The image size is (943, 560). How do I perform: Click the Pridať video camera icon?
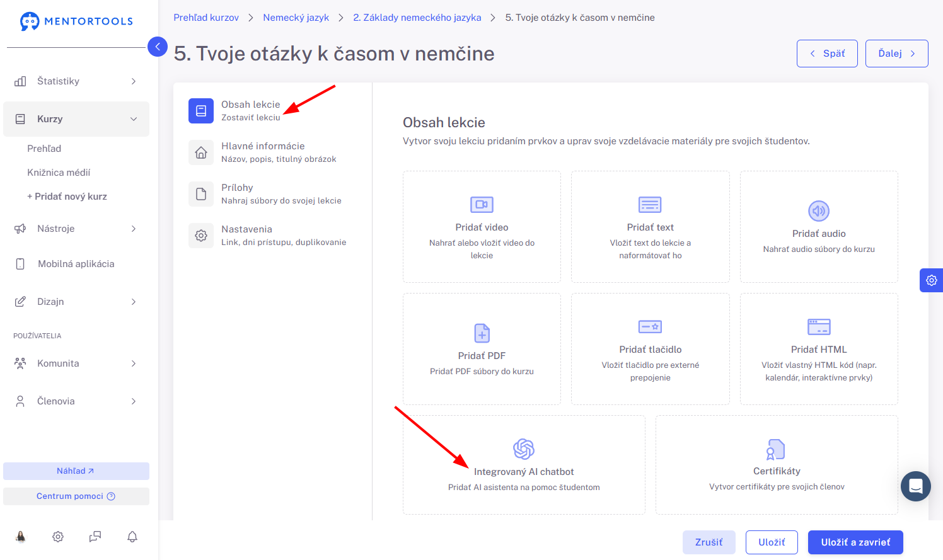pyautogui.click(x=482, y=205)
